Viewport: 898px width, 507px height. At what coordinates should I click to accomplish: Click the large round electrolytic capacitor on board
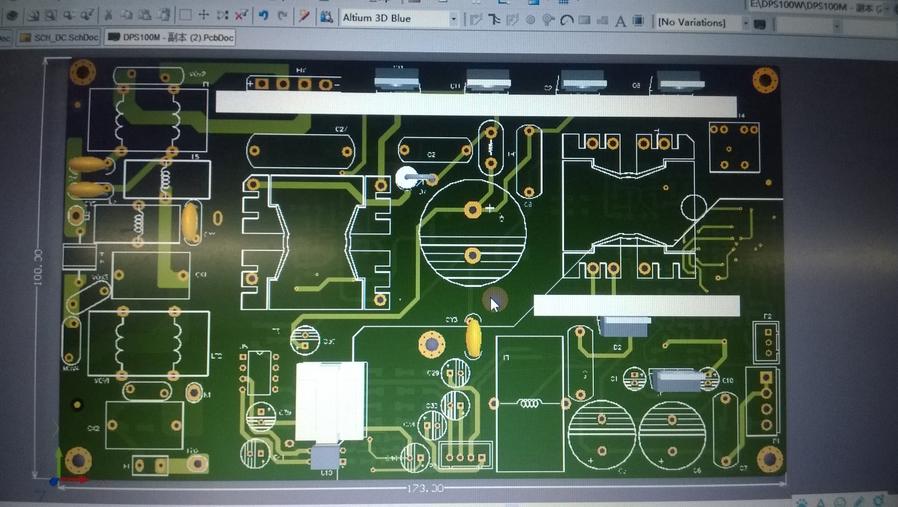pyautogui.click(x=473, y=233)
